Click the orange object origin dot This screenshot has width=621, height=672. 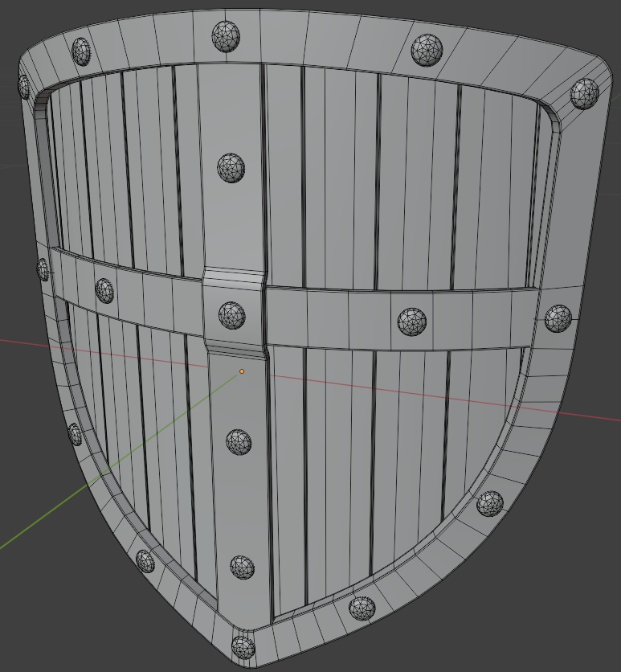pos(242,371)
